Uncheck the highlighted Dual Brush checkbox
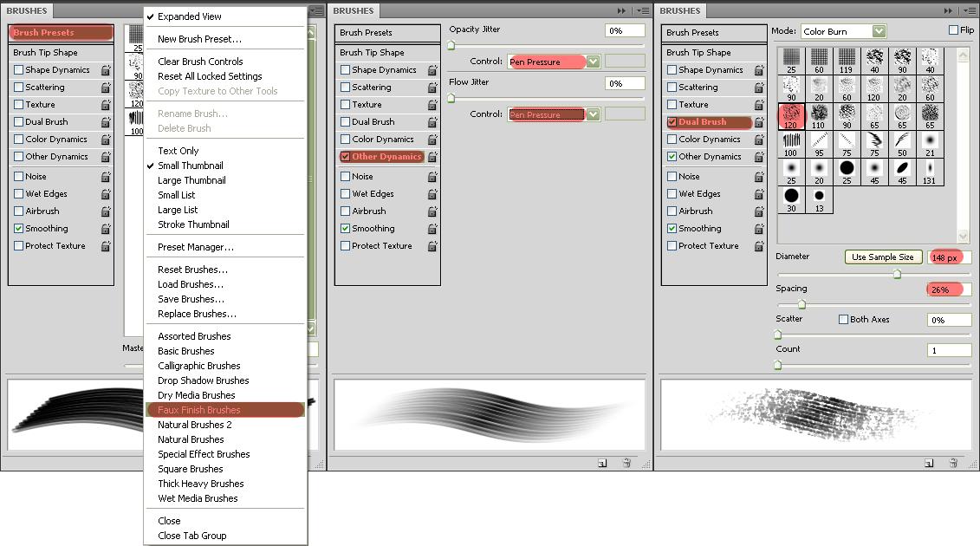This screenshot has width=980, height=546. click(672, 122)
